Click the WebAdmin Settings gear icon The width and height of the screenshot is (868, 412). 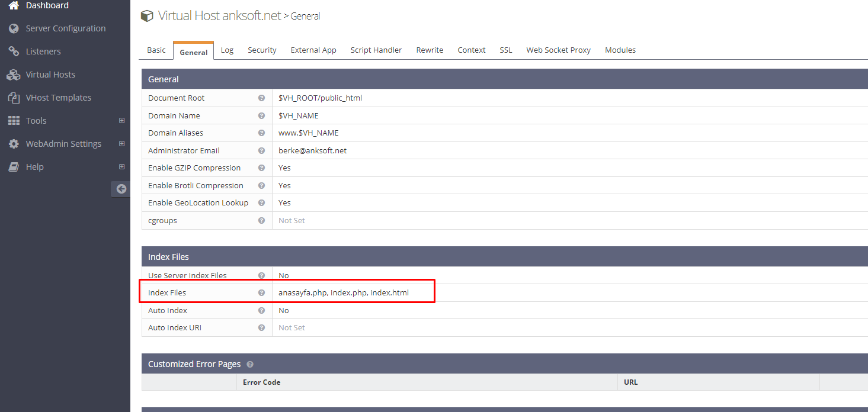(14, 144)
